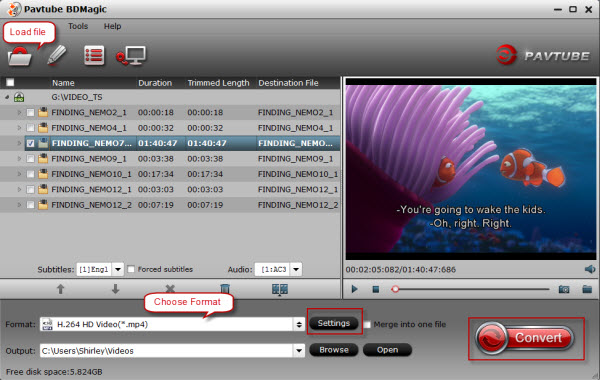Click the split video icon
The width and height of the screenshot is (600, 380).
point(280,289)
